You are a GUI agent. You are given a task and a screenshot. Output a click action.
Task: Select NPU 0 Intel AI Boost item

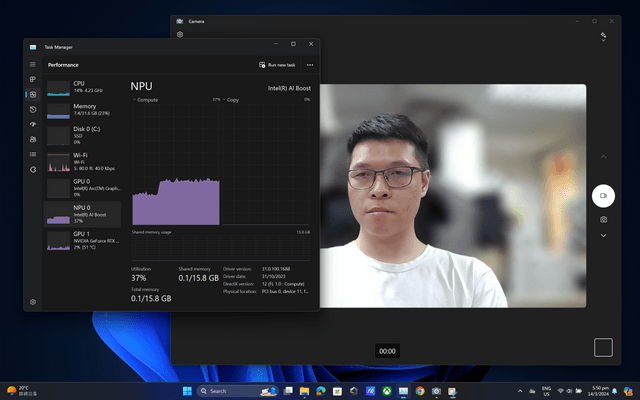pos(82,214)
